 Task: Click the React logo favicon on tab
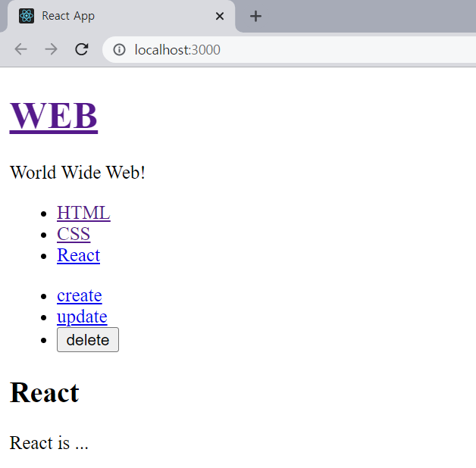[27, 16]
